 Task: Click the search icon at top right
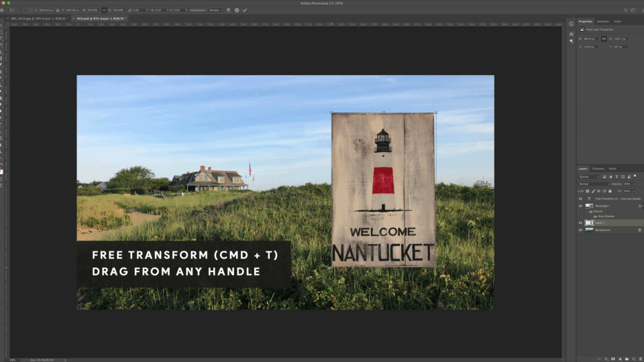[x=625, y=10]
